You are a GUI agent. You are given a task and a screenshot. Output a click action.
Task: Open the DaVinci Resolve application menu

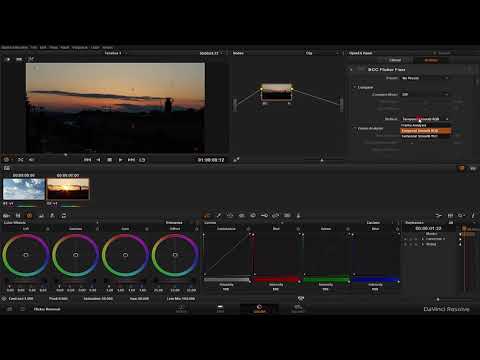point(15,47)
